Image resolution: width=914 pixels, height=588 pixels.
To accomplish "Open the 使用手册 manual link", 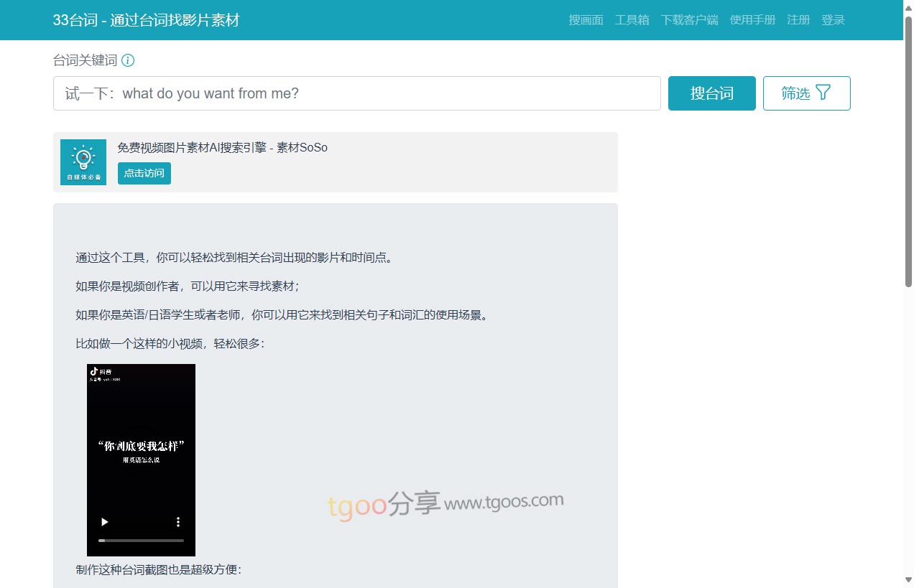I will point(752,20).
